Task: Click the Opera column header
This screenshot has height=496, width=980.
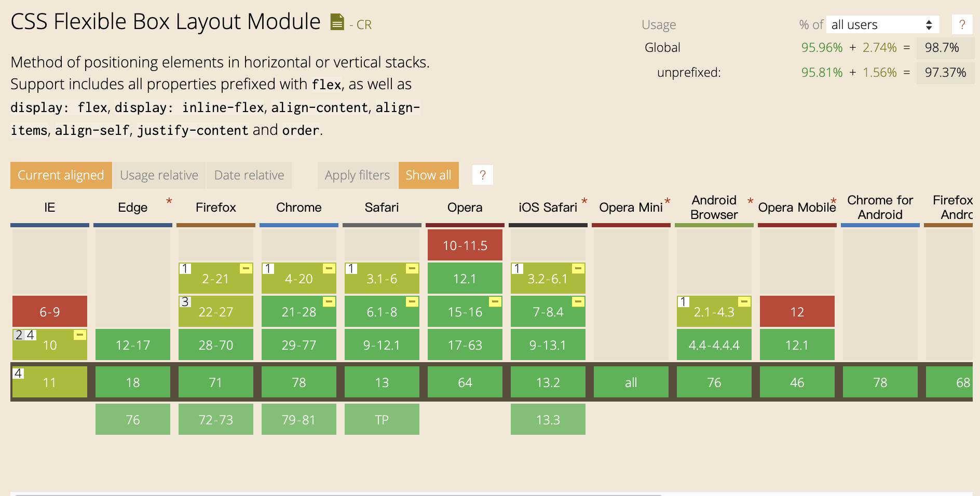Action: (465, 208)
